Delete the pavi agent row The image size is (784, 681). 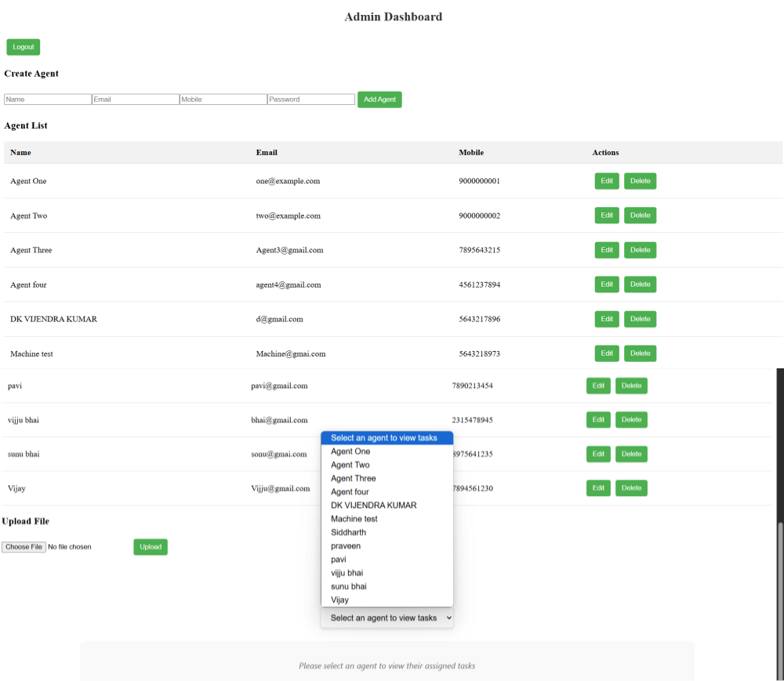click(x=631, y=386)
